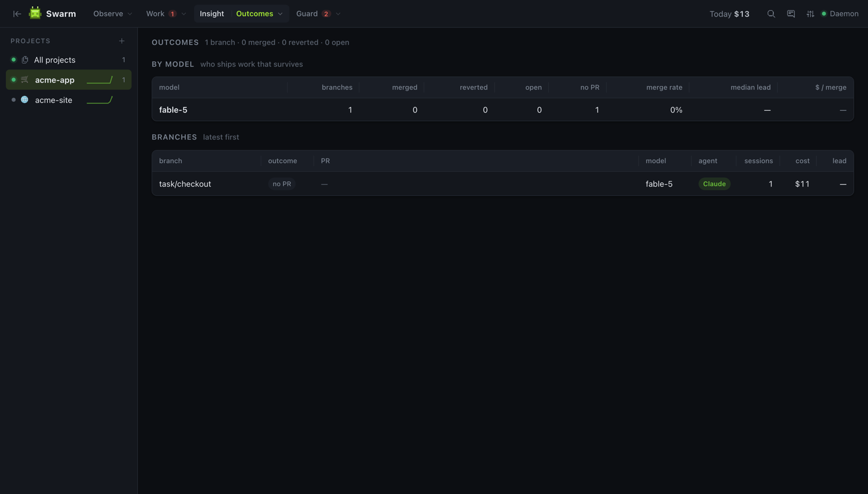The image size is (868, 494).
Task: Click the acme-site globe icon
Action: click(x=25, y=100)
